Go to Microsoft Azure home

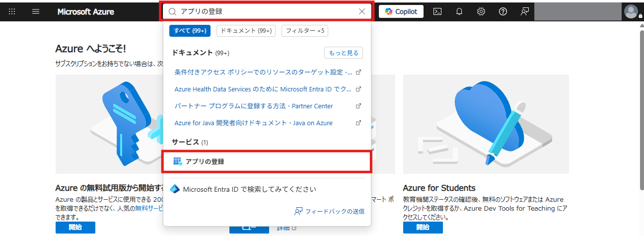tap(85, 11)
